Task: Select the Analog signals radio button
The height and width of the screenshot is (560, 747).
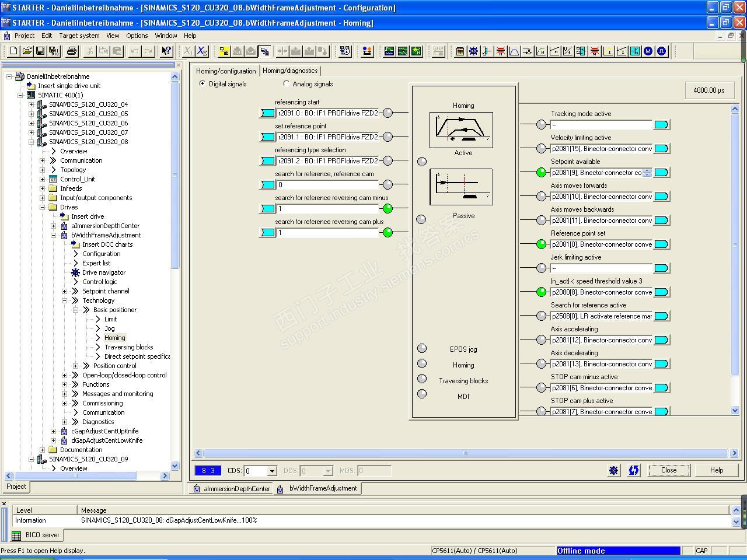Action: pyautogui.click(x=286, y=84)
